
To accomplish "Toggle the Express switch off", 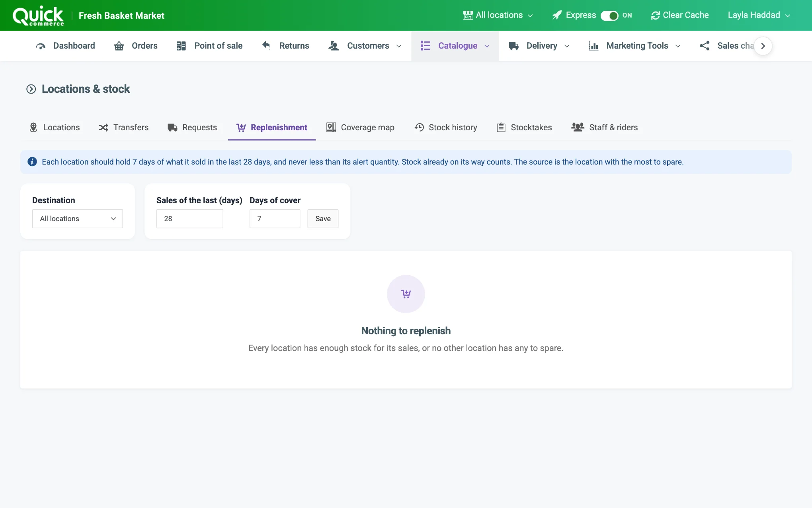I will pos(609,16).
